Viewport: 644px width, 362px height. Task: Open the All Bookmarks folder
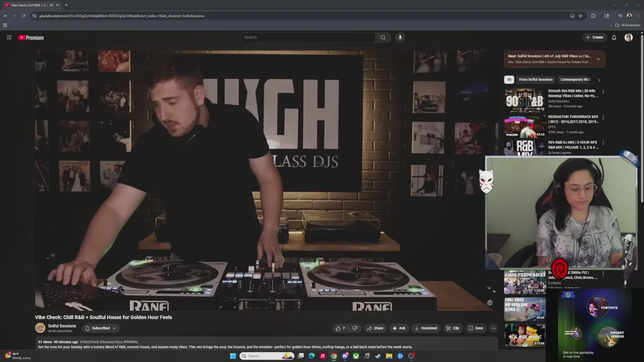click(x=627, y=25)
